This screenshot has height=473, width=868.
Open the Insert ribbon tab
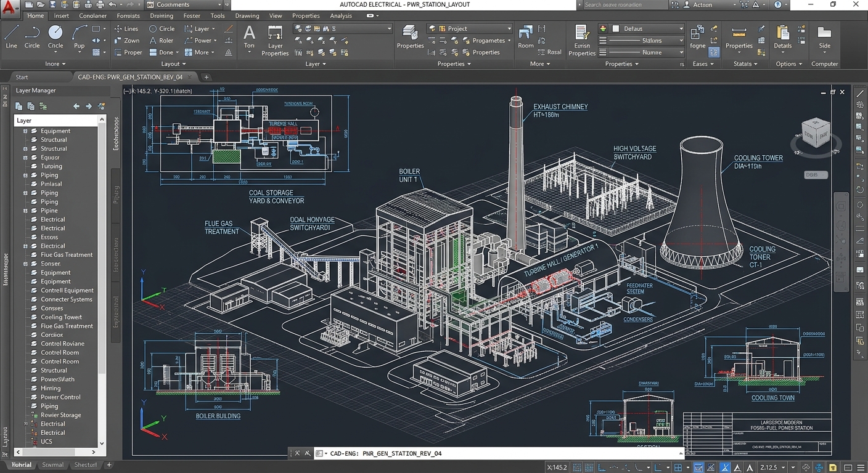point(62,16)
